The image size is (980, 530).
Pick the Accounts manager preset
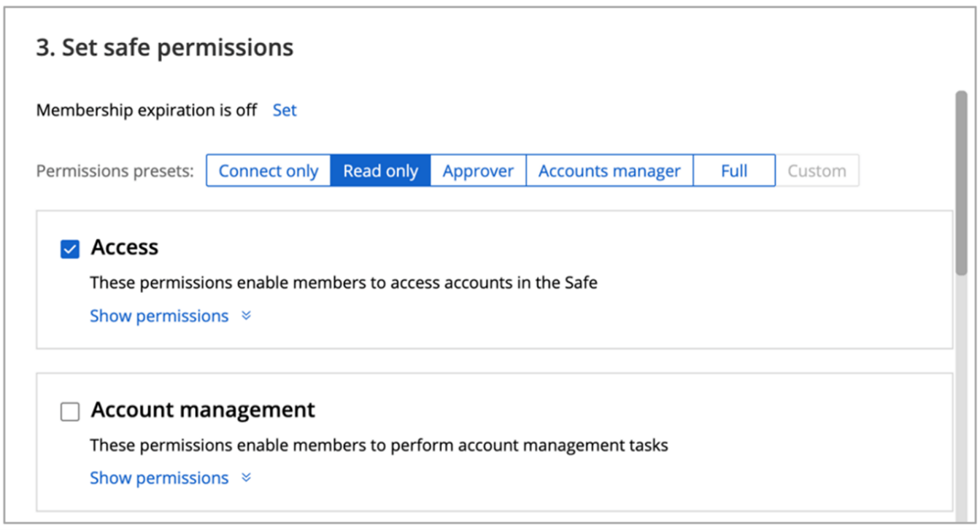pyautogui.click(x=609, y=171)
